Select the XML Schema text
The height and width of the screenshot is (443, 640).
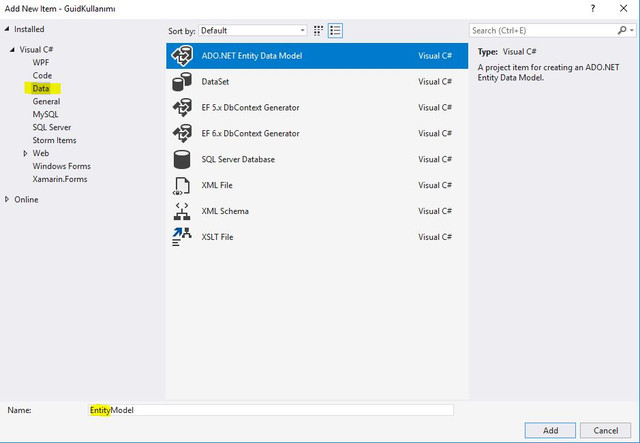225,211
